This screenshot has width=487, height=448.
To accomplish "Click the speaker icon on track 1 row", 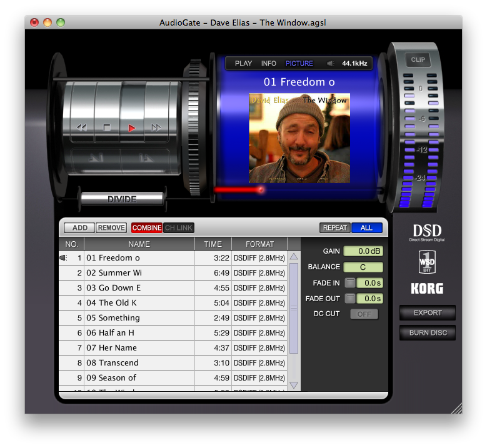I will 63,257.
